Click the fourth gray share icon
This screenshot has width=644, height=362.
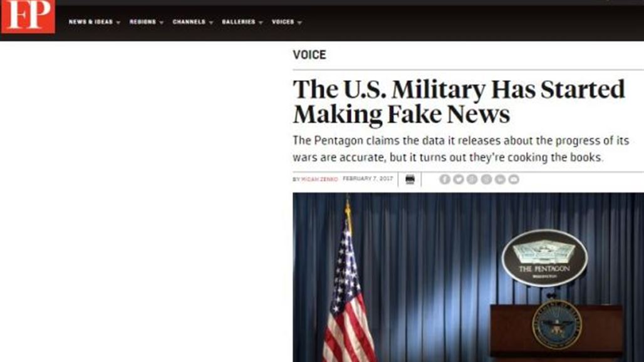486,179
